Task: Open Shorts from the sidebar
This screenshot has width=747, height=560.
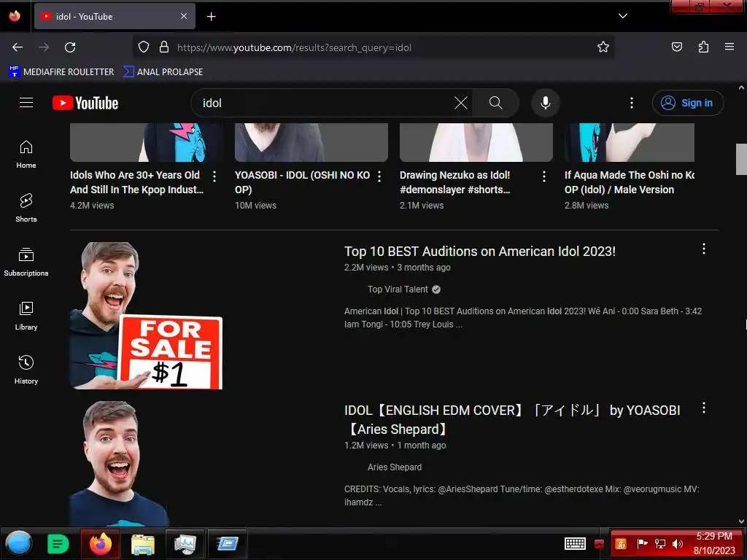Action: coord(26,208)
